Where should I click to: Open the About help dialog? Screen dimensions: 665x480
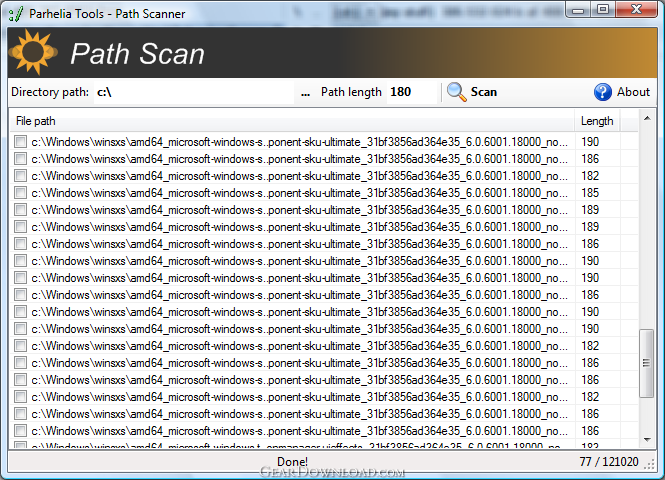(622, 92)
